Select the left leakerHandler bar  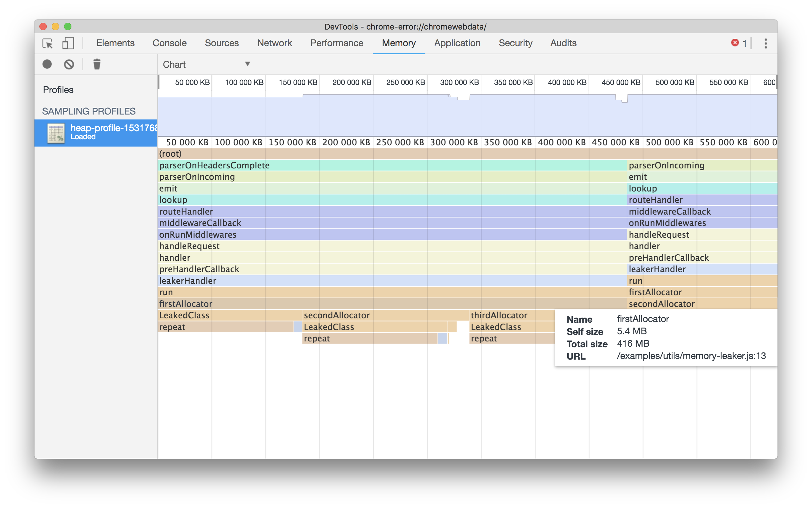click(392, 281)
